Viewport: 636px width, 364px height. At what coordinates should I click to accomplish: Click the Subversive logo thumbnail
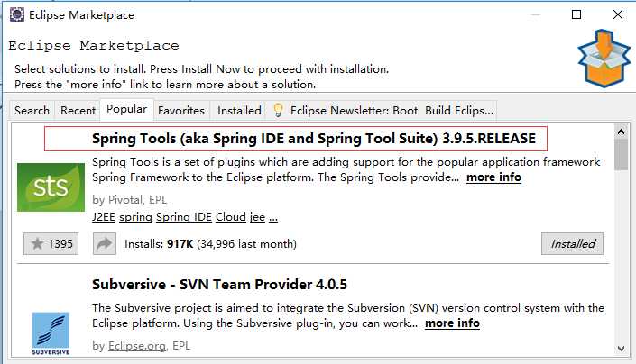pyautogui.click(x=51, y=333)
